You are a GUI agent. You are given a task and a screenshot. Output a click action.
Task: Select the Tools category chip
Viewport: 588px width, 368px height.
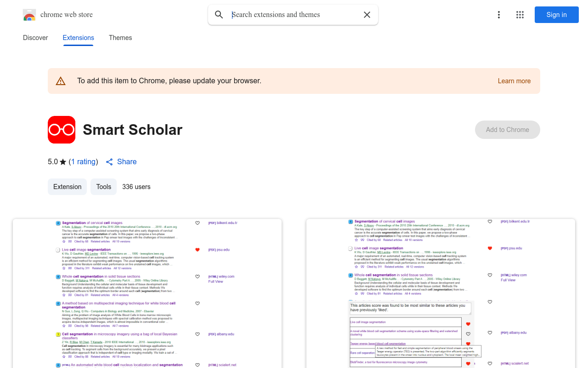(103, 187)
